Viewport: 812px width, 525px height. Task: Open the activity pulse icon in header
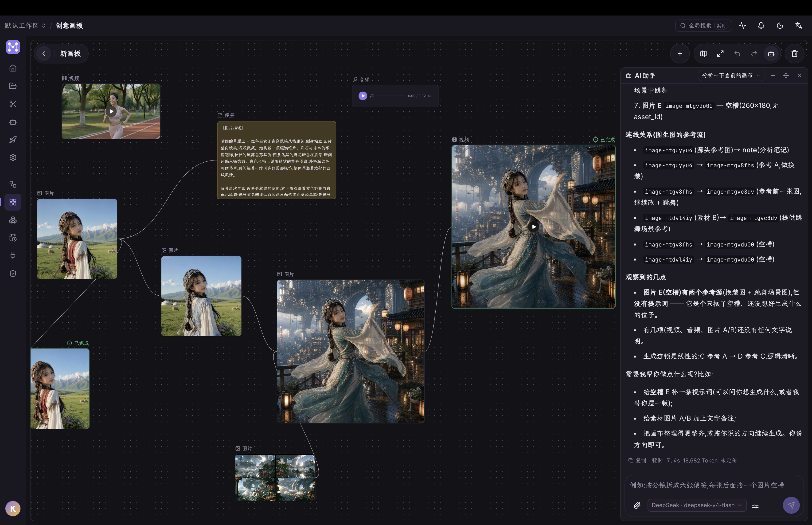(x=742, y=26)
